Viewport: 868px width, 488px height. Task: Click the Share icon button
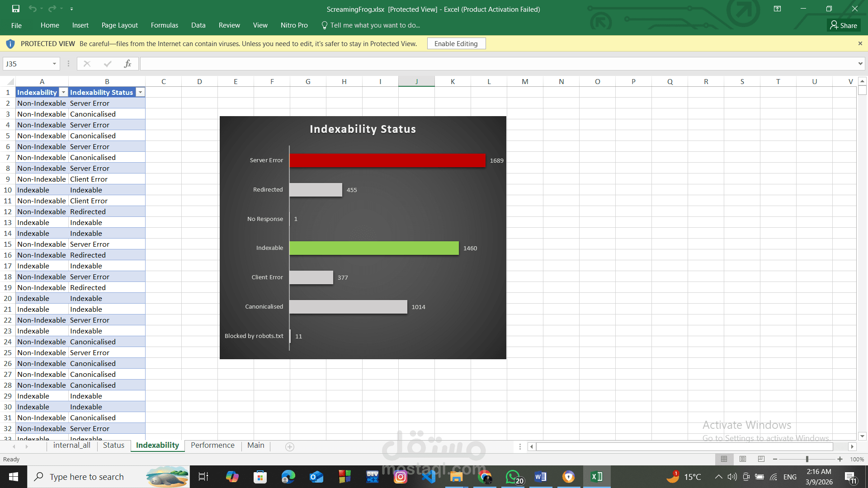coord(844,25)
